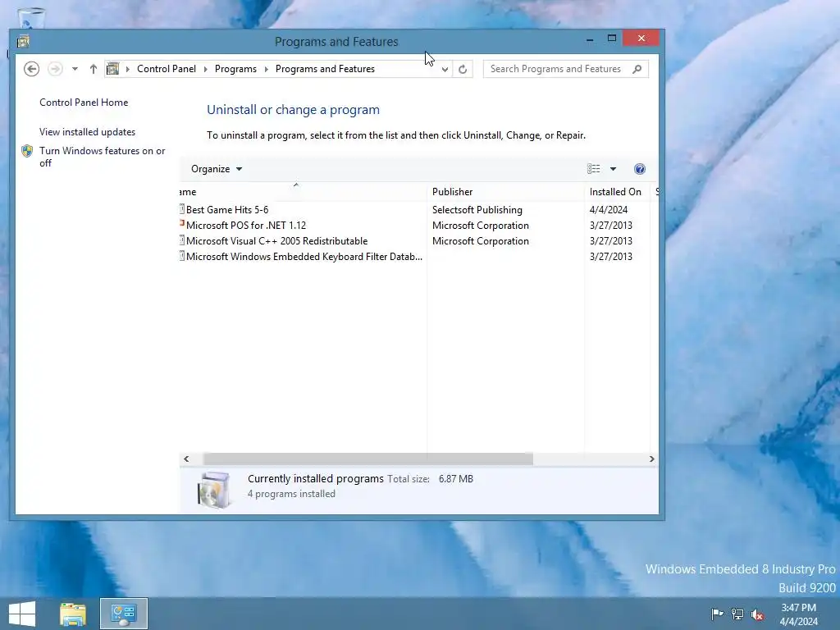Viewport: 840px width, 630px height.
Task: Close the Programs and Features window
Action: (641, 39)
